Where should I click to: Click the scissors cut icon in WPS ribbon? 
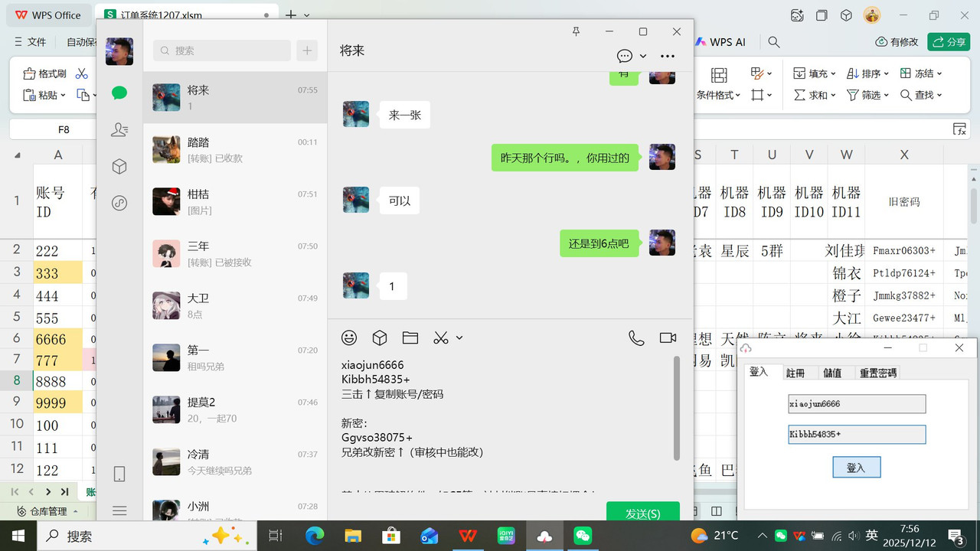click(82, 73)
